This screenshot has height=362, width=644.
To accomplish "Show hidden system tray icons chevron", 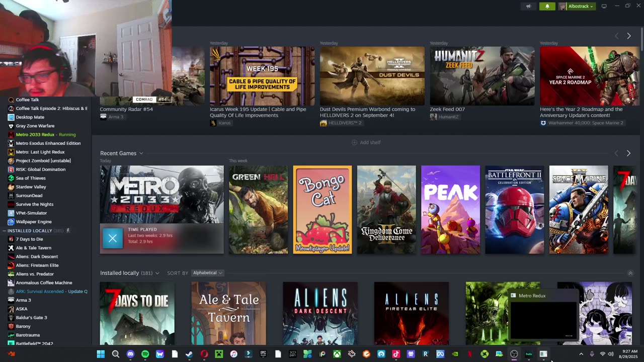I will click(581, 354).
